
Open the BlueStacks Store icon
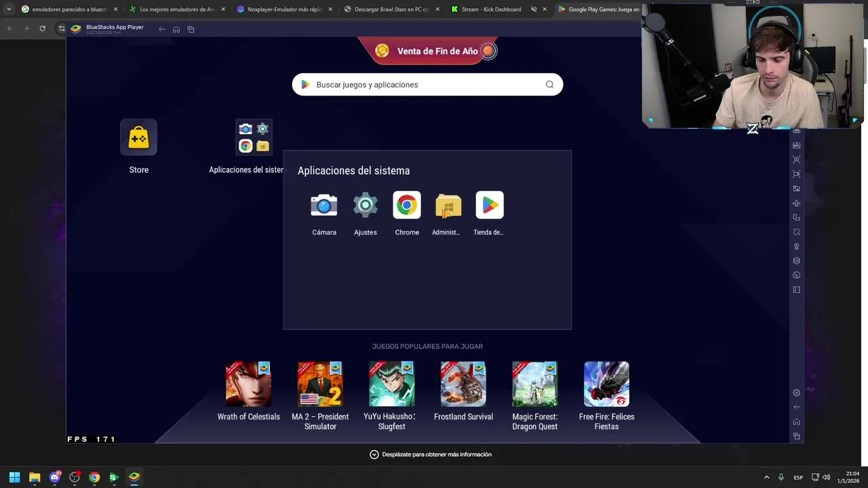tap(139, 138)
